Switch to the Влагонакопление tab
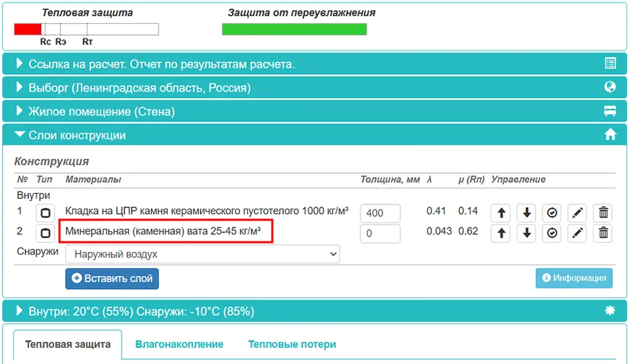Image resolution: width=630 pixels, height=364 pixels. point(179,344)
